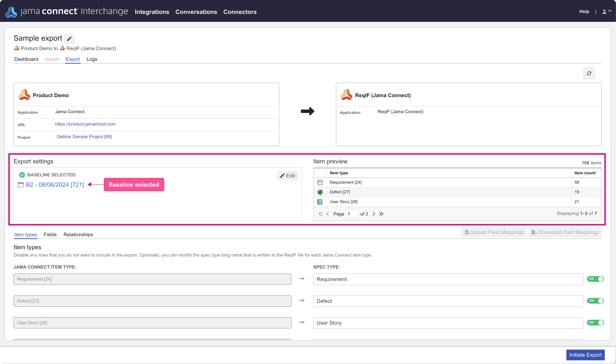Click the Initiate Export button

(x=585, y=355)
